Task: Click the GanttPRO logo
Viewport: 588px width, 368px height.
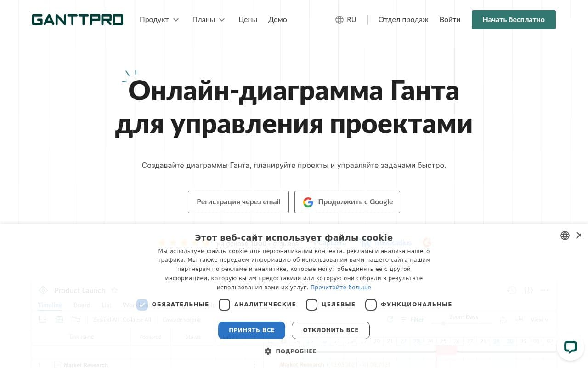Action: (x=78, y=20)
